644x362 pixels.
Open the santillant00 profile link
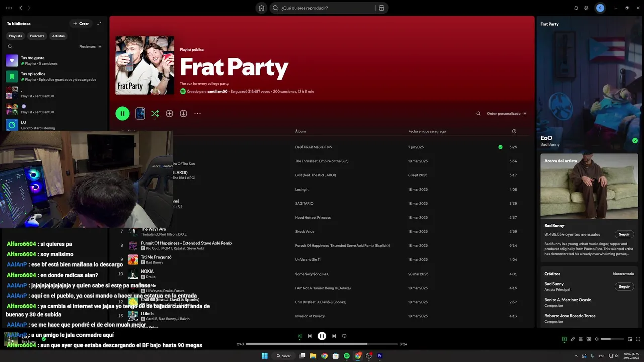[x=217, y=92]
